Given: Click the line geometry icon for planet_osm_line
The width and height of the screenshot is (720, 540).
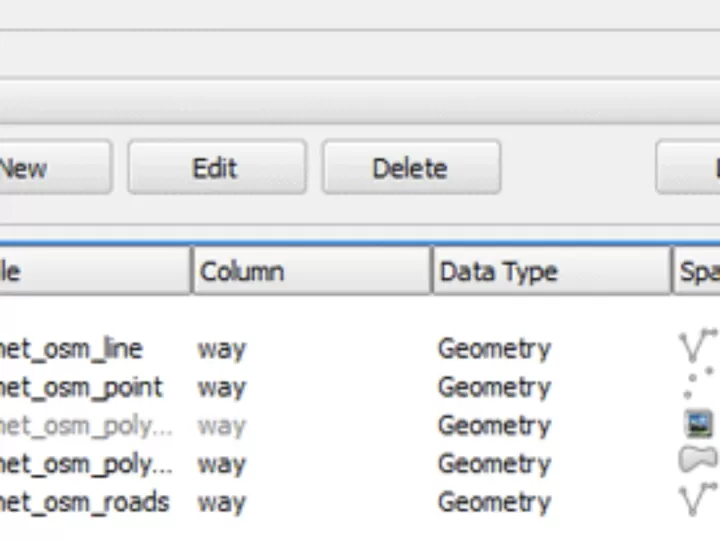Looking at the screenshot, I should 697,346.
